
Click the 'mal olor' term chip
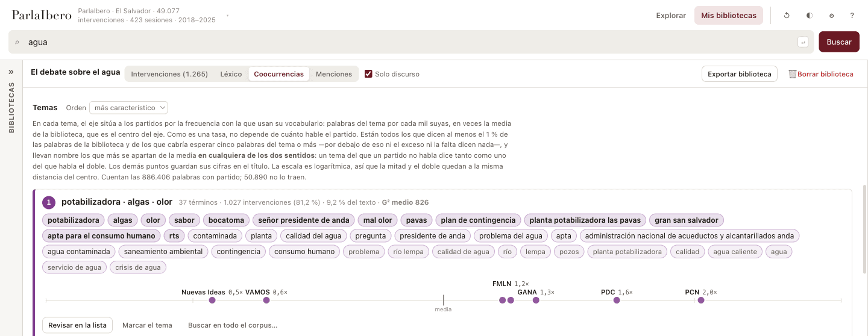pos(377,220)
